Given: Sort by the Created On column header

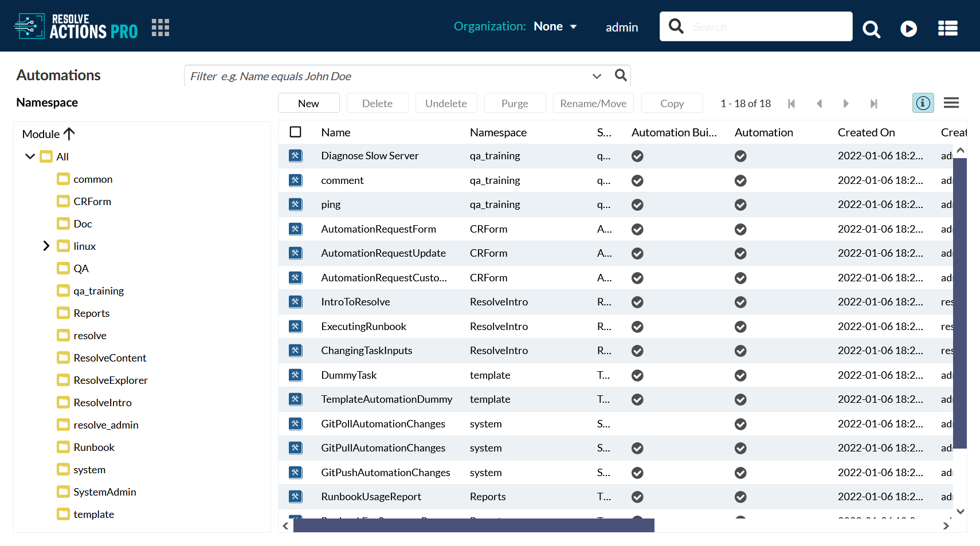Looking at the screenshot, I should [866, 132].
